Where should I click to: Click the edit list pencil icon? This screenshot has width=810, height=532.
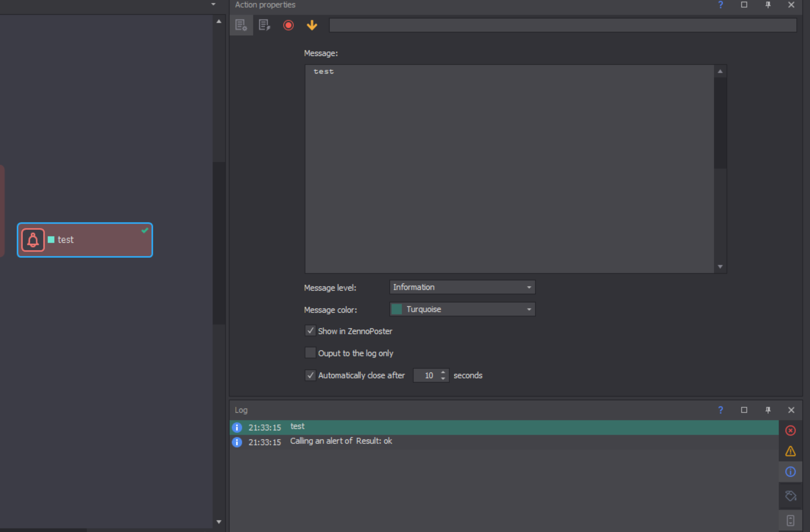(264, 25)
